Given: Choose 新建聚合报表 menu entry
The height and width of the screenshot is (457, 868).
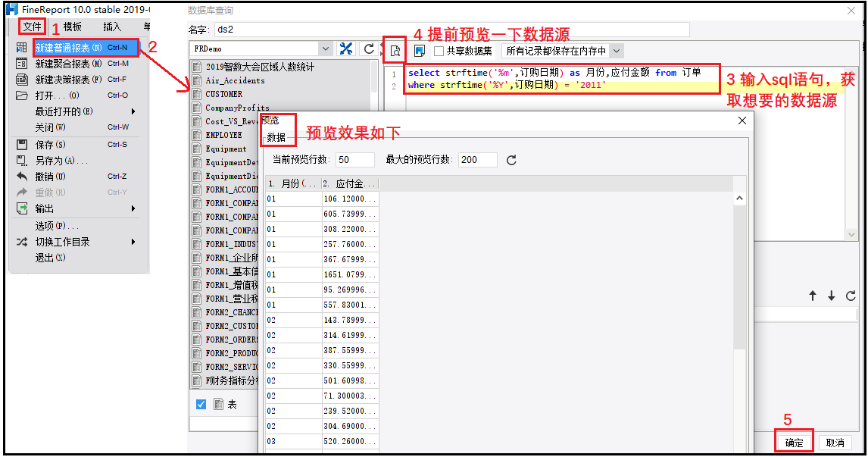Looking at the screenshot, I should pyautogui.click(x=80, y=64).
